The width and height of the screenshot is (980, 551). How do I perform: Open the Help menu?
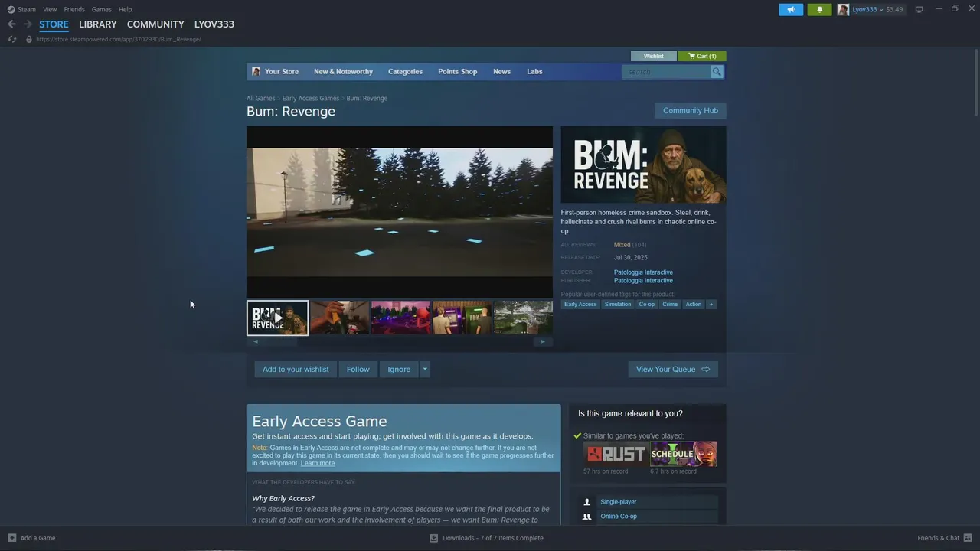tap(126, 9)
